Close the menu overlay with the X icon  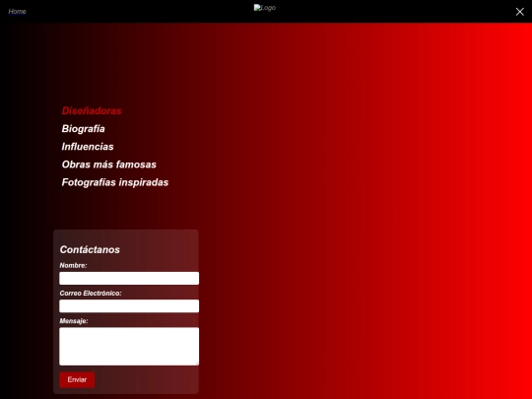point(519,12)
